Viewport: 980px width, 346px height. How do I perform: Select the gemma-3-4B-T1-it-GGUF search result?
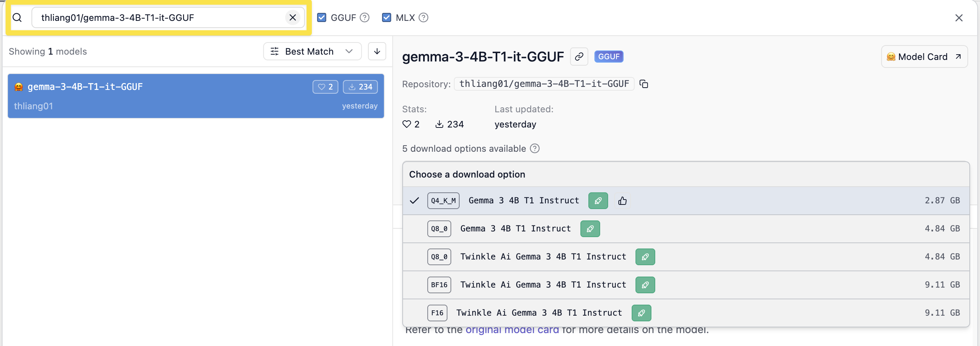(196, 96)
